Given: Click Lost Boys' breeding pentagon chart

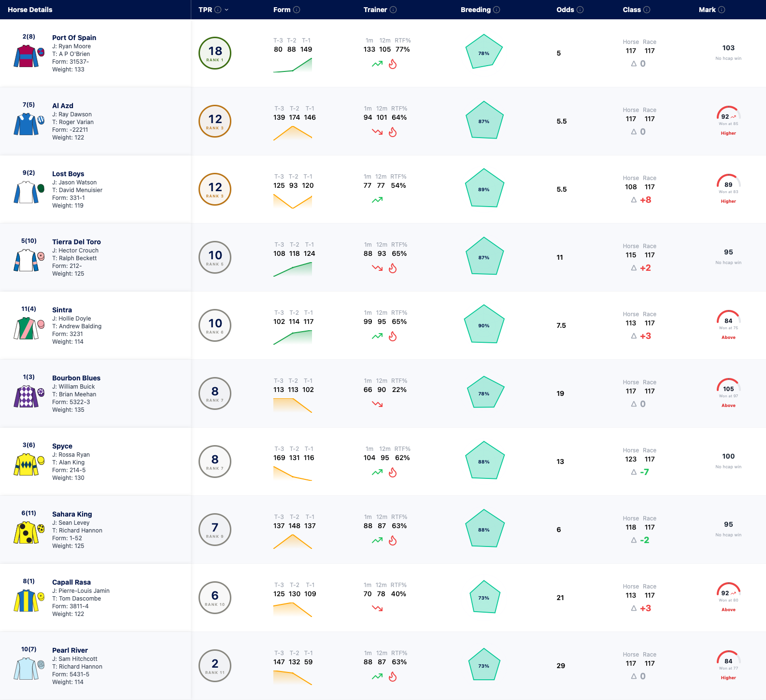Looking at the screenshot, I should coord(484,188).
